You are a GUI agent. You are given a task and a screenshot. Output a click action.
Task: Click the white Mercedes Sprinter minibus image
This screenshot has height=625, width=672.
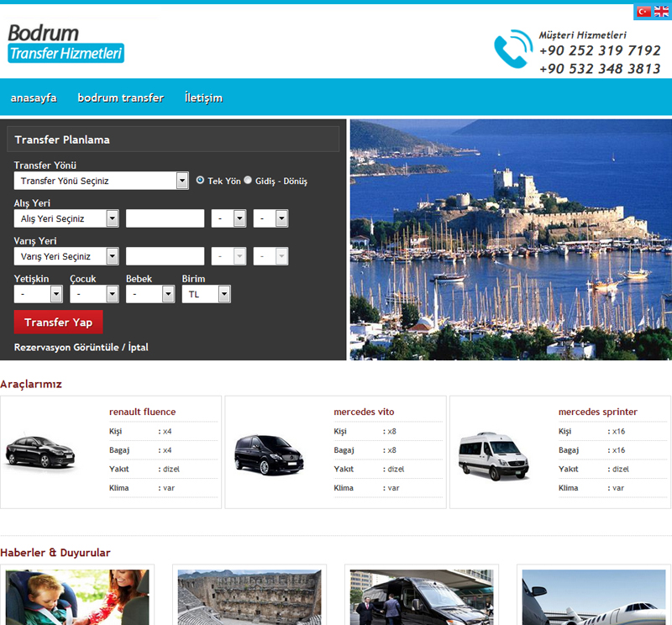pyautogui.click(x=494, y=455)
